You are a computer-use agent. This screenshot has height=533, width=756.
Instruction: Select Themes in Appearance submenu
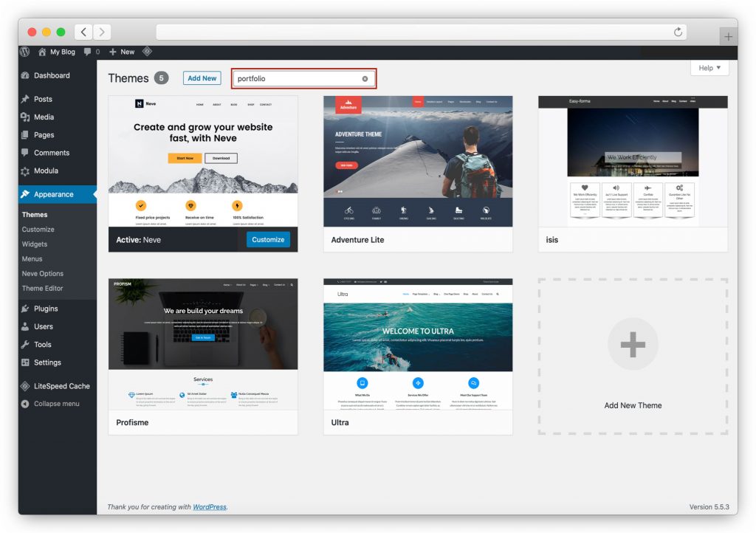point(35,214)
